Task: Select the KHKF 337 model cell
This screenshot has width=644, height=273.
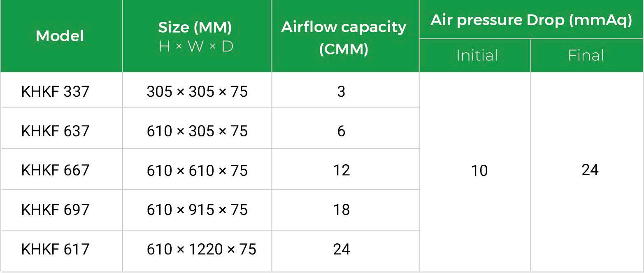Action: tap(55, 91)
